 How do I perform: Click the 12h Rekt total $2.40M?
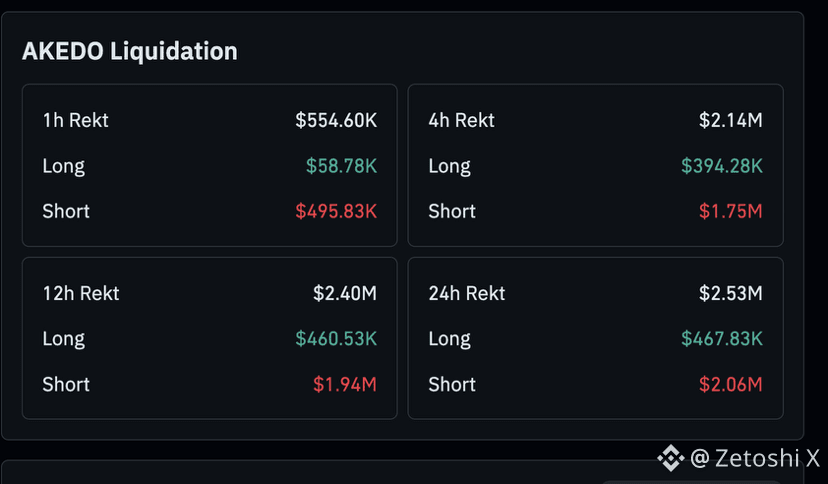point(345,293)
